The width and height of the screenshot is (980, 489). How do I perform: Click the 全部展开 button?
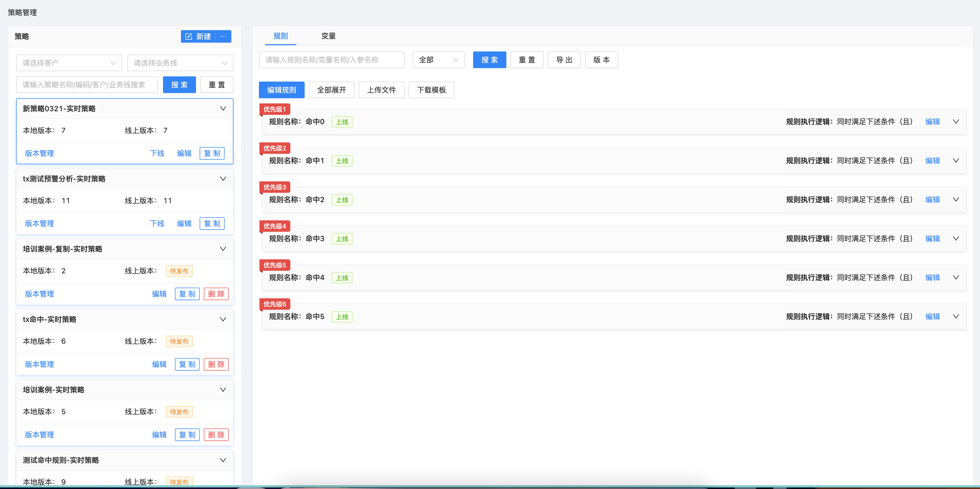pos(331,90)
